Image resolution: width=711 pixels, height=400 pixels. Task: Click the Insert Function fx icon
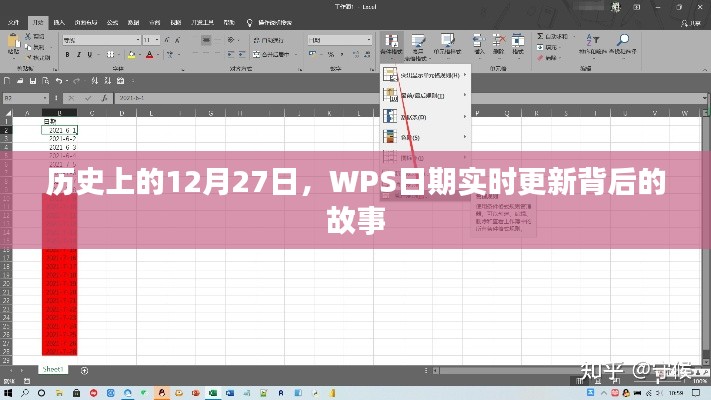(104, 98)
